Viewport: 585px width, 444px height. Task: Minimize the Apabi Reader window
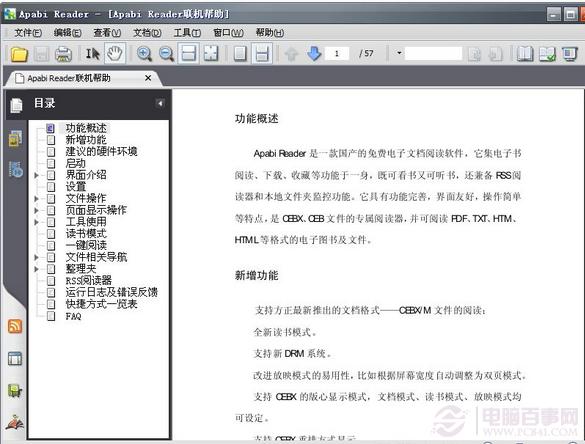point(554,14)
